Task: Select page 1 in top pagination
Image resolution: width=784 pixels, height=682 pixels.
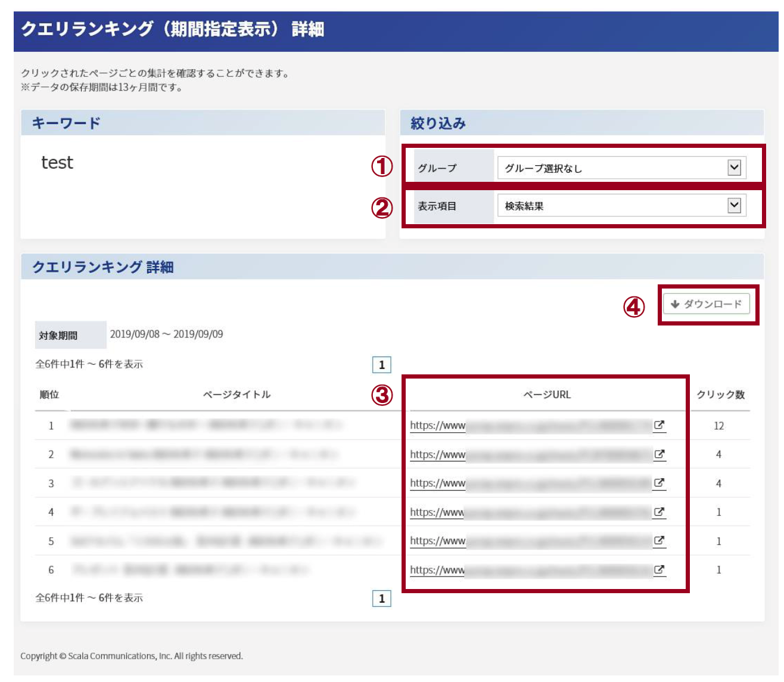Action: (382, 365)
